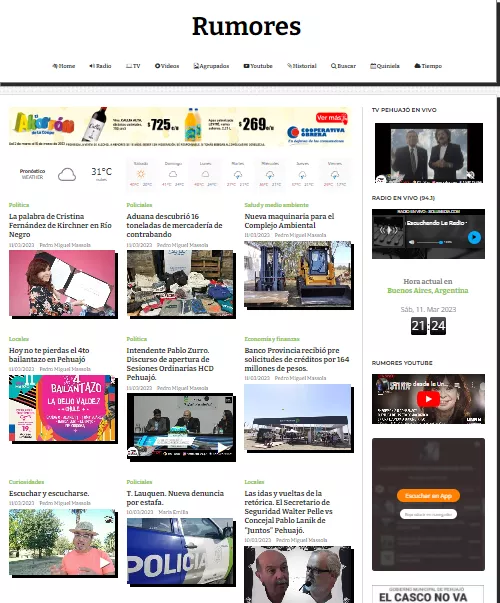
Task: Click the Ver más button on ad banner
Action: point(332,118)
